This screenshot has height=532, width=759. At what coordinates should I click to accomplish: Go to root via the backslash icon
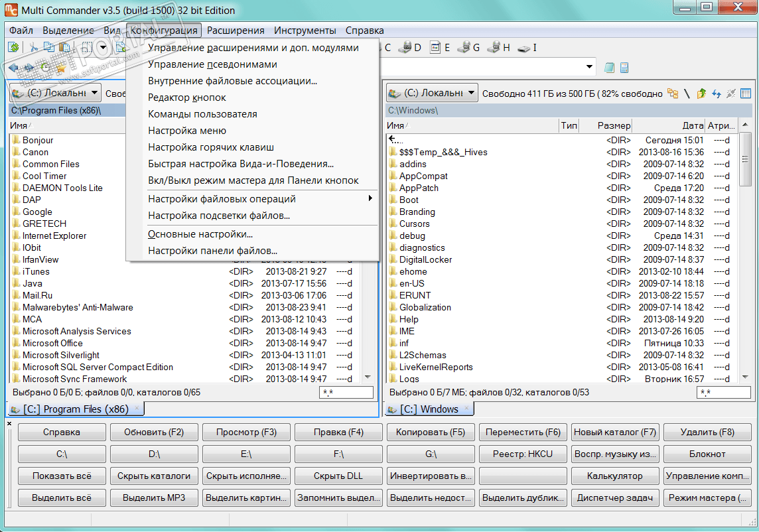coord(687,94)
